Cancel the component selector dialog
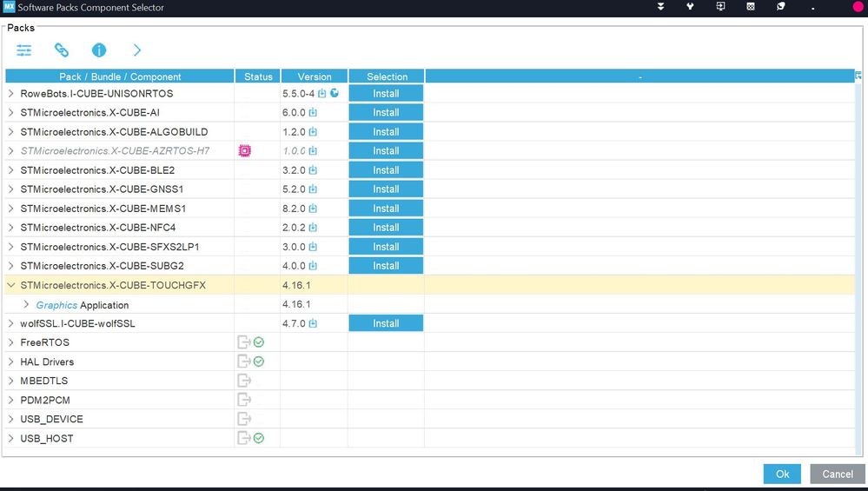Viewport: 868px width, 491px height. pos(837,474)
